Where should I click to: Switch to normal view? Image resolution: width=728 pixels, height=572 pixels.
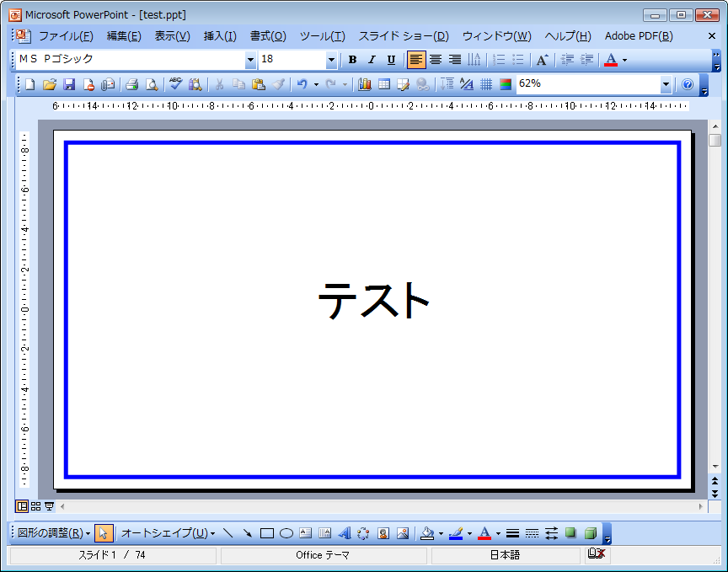(x=22, y=506)
